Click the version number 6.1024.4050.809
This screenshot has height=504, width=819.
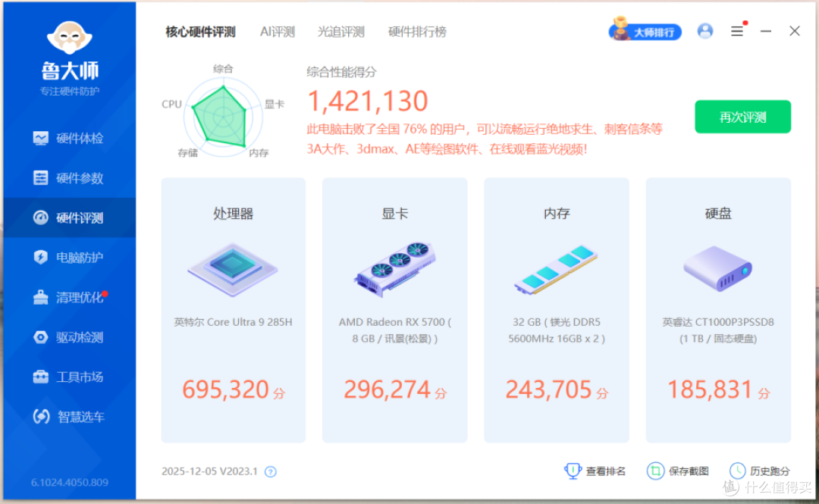point(70,483)
